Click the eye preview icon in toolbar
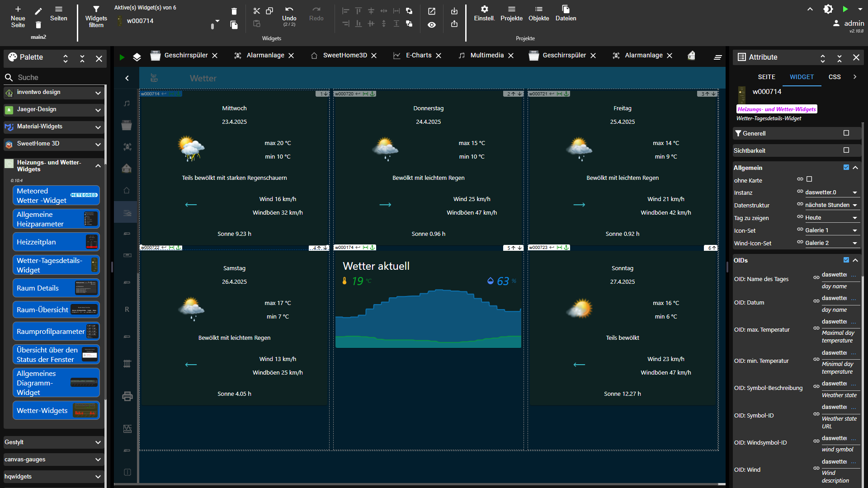The image size is (868, 488). coord(432,25)
